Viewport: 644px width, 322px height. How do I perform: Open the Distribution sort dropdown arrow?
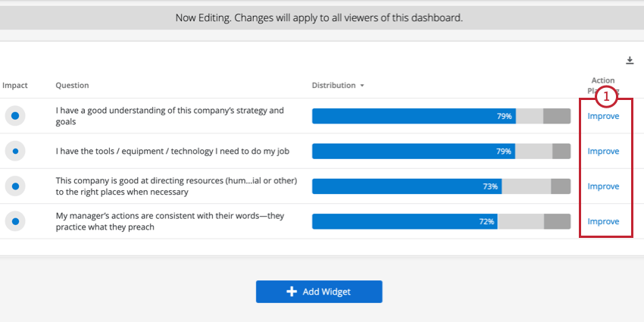pos(362,86)
